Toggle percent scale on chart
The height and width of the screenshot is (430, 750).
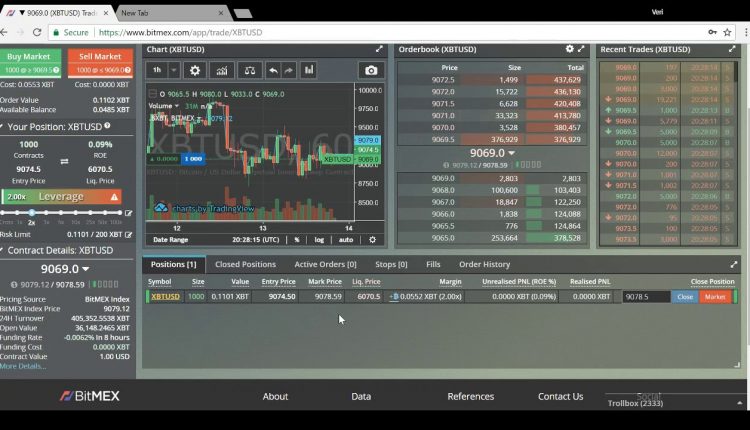[297, 240]
